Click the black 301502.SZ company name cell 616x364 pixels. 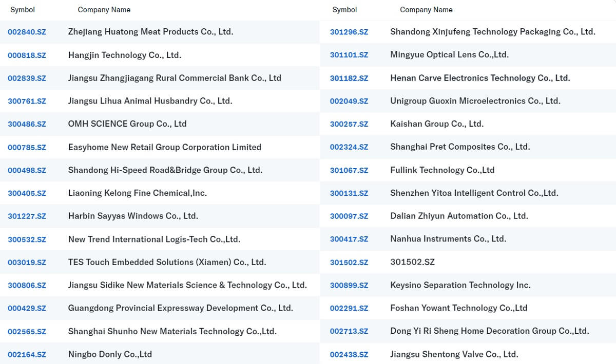point(413,262)
